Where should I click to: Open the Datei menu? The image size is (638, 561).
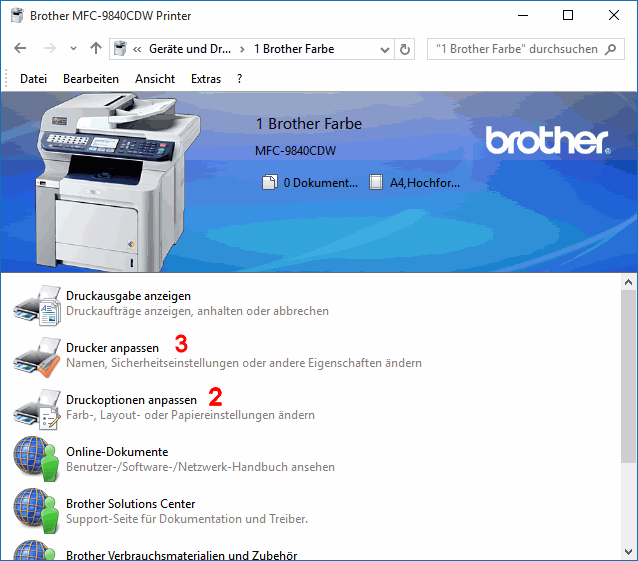coord(33,79)
